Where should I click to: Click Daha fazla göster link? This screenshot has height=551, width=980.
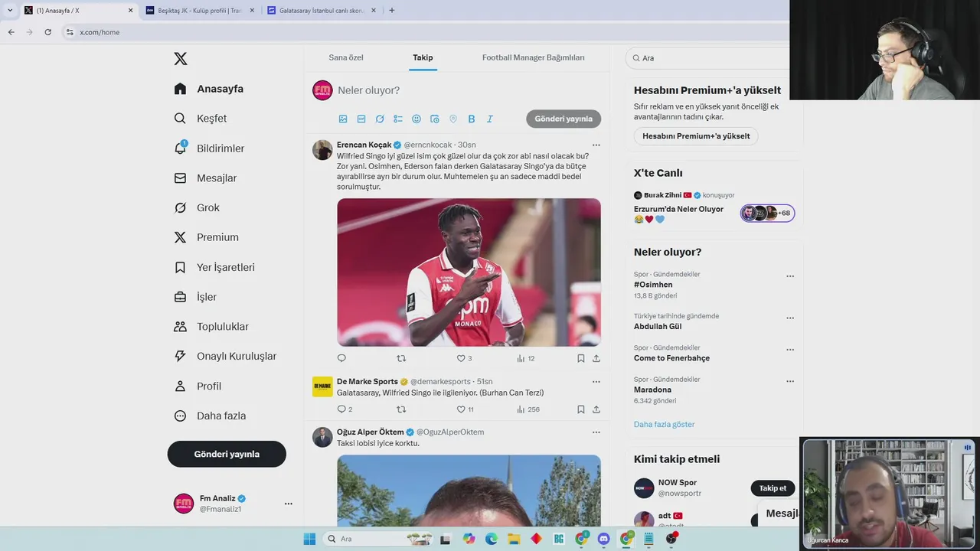pyautogui.click(x=664, y=424)
